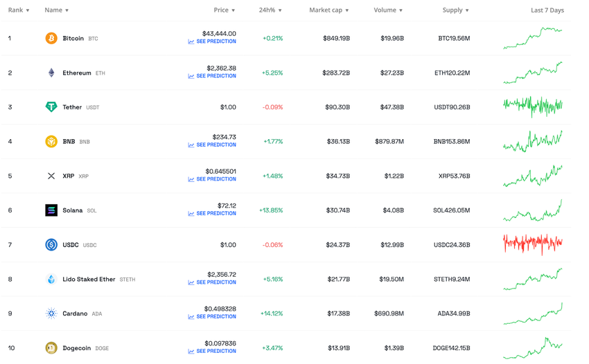
Task: Open the Dogecoin coin name
Action: 77,348
